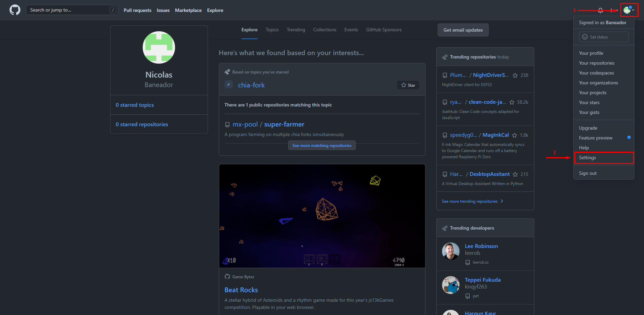
Task: Click the star icon beside NightDriverStrip
Action: (x=515, y=75)
